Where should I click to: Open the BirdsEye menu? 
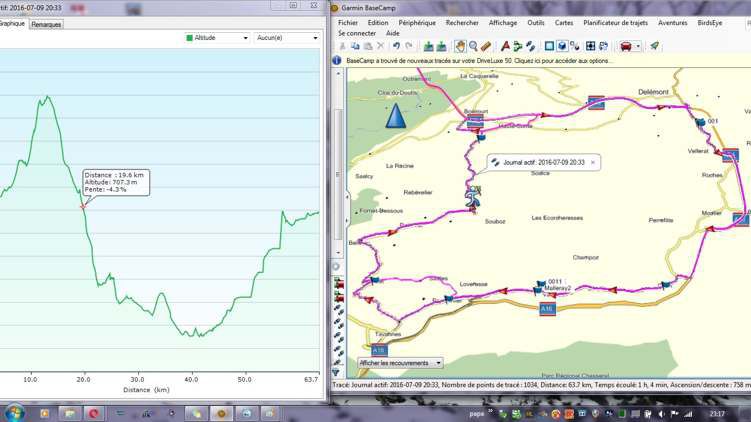point(710,23)
